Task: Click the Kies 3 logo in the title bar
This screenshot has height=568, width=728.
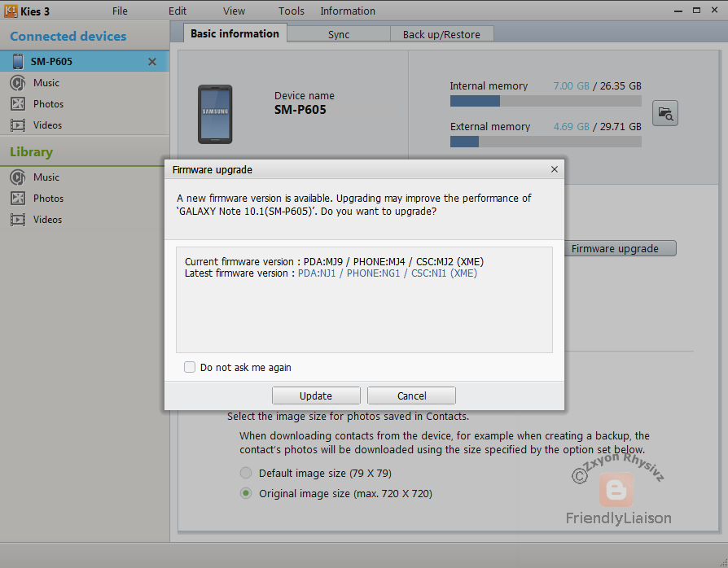Action: click(9, 11)
